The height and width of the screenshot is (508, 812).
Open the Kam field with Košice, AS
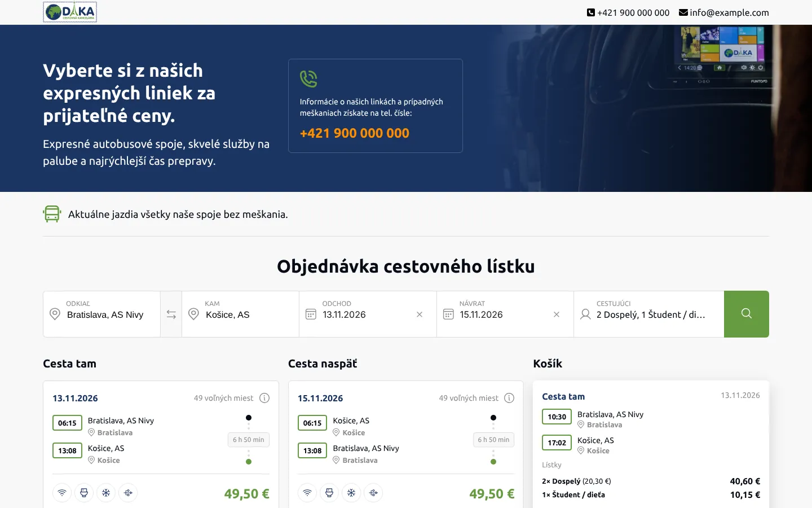coord(240,314)
